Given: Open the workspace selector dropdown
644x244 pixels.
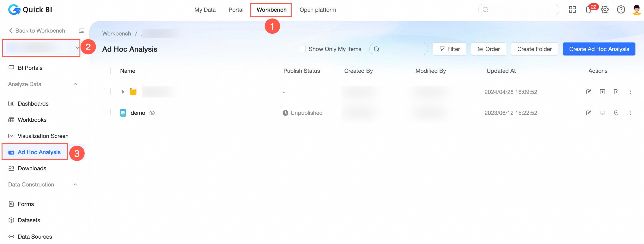Looking at the screenshot, I should (x=41, y=48).
